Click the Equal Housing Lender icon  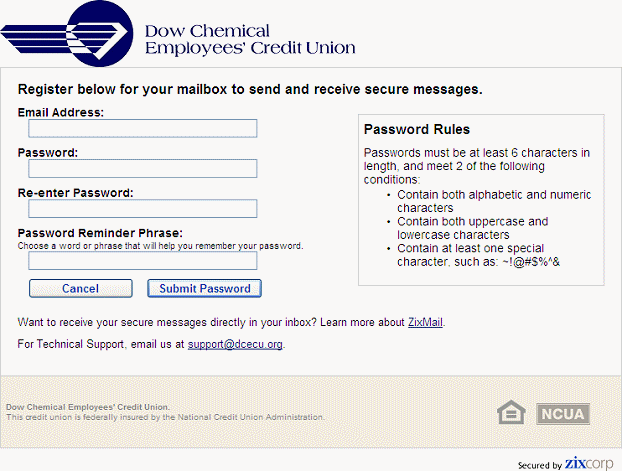(x=511, y=412)
